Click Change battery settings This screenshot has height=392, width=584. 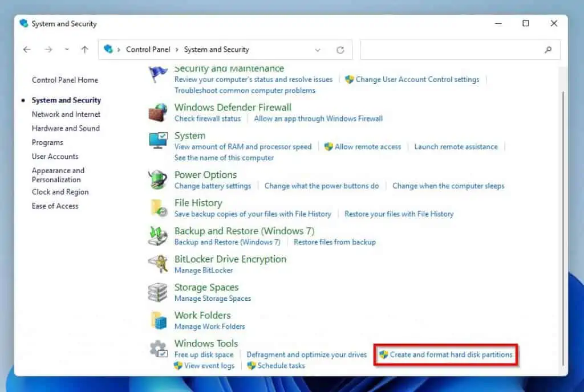[212, 186]
